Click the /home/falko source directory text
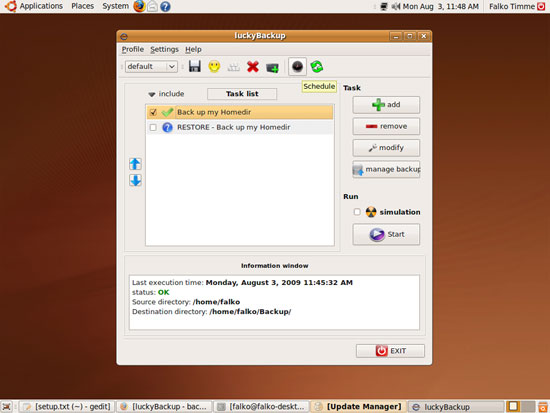Viewport: 550px width, 413px height. (216, 302)
